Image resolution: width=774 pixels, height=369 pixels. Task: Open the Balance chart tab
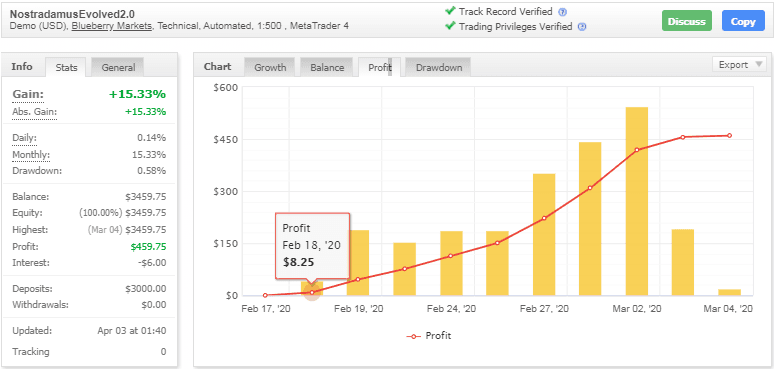pos(327,68)
